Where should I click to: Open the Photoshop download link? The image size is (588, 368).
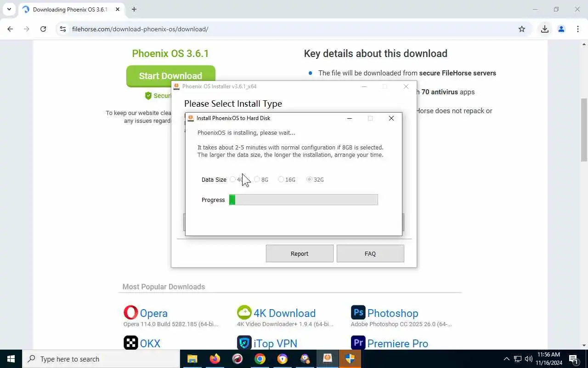click(392, 313)
